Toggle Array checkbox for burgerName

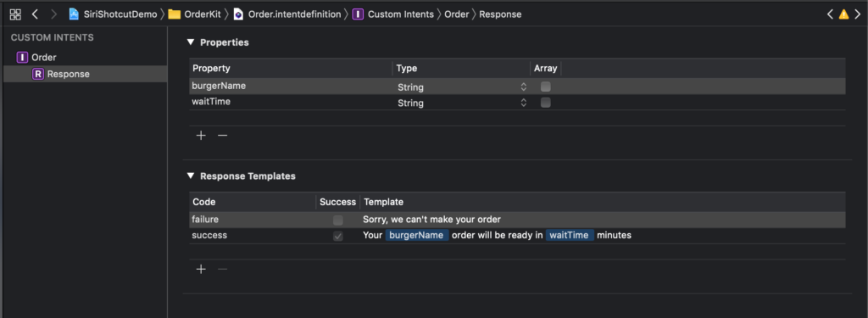pyautogui.click(x=546, y=86)
